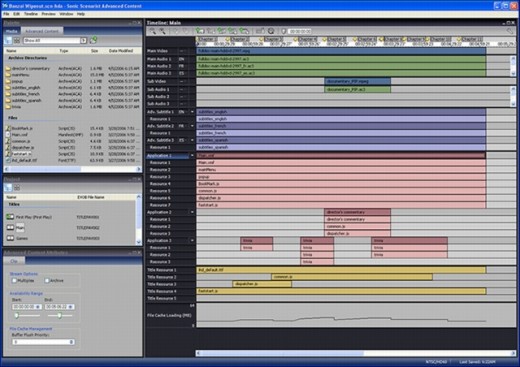Click the Buffer Flush Priority field
The width and height of the screenshot is (520, 367).
[x=43, y=342]
